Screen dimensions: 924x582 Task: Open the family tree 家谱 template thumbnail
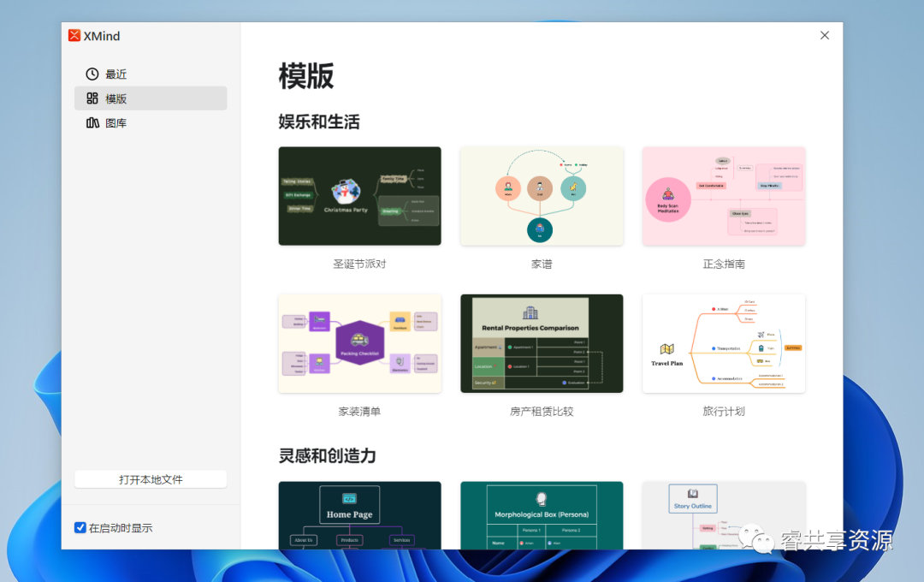[x=542, y=196]
